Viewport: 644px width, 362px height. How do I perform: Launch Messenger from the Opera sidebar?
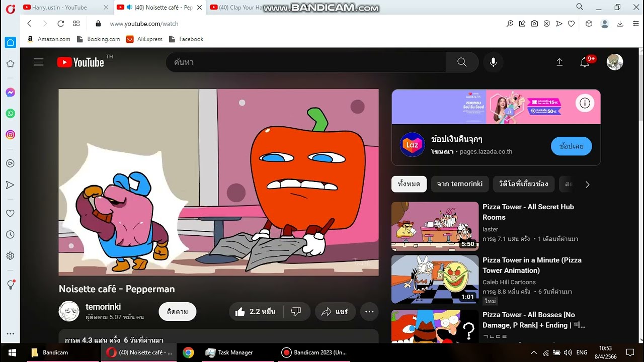coord(10,93)
